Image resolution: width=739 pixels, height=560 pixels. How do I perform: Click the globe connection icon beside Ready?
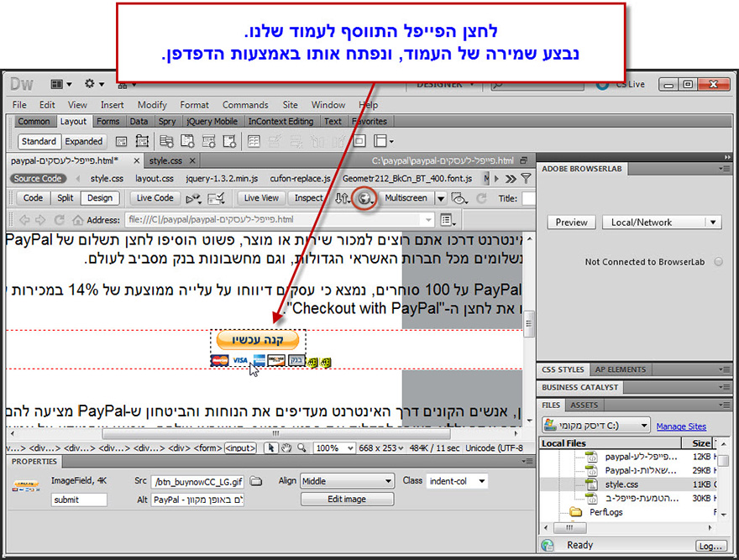point(548,546)
